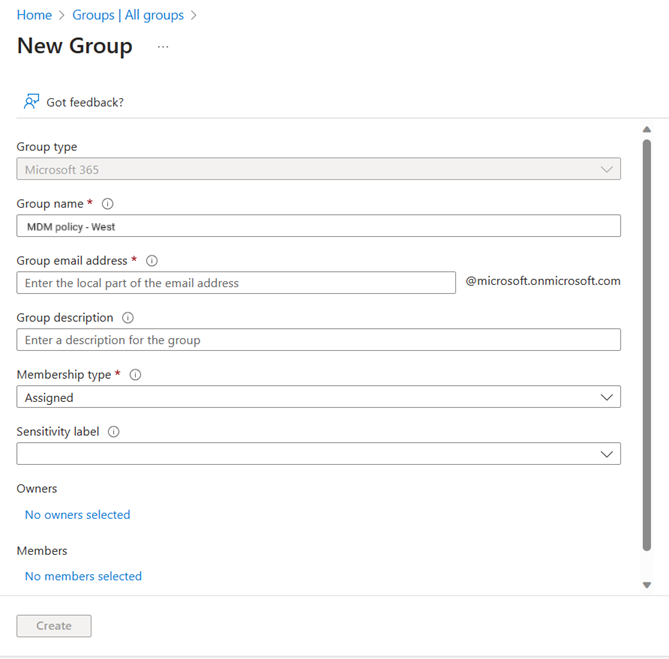The width and height of the screenshot is (669, 659).
Task: Click the vertical scrollbar thumb
Action: tap(647, 344)
